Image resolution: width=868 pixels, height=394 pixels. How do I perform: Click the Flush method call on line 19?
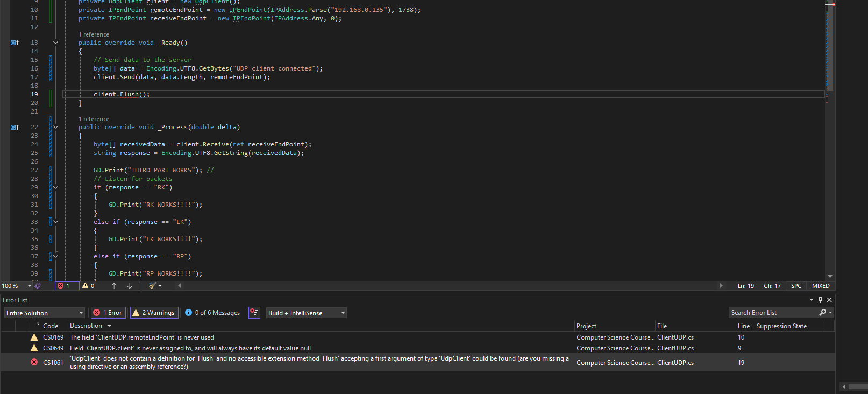(x=129, y=94)
